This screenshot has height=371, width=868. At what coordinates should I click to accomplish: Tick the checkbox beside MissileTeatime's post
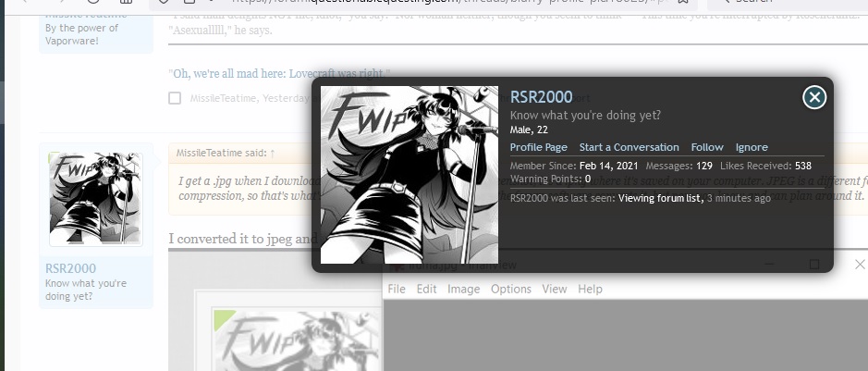pyautogui.click(x=175, y=98)
